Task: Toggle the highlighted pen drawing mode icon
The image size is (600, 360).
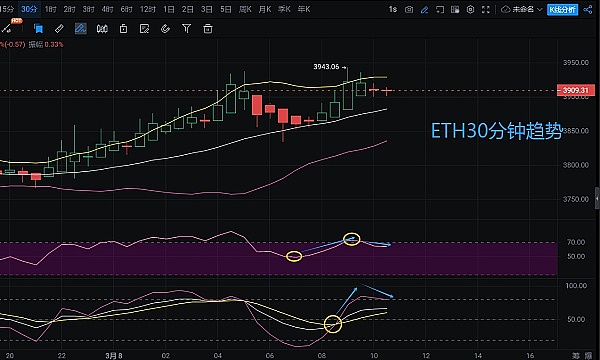Action: coord(80,29)
